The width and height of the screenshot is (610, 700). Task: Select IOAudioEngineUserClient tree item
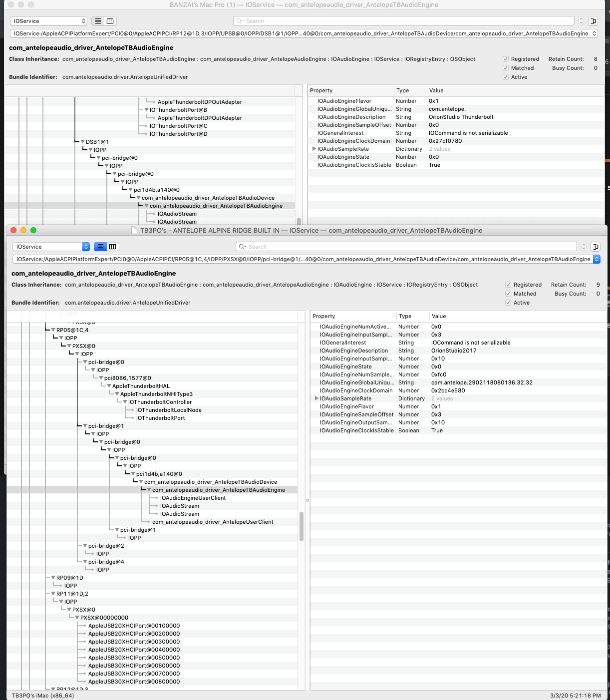(193, 498)
